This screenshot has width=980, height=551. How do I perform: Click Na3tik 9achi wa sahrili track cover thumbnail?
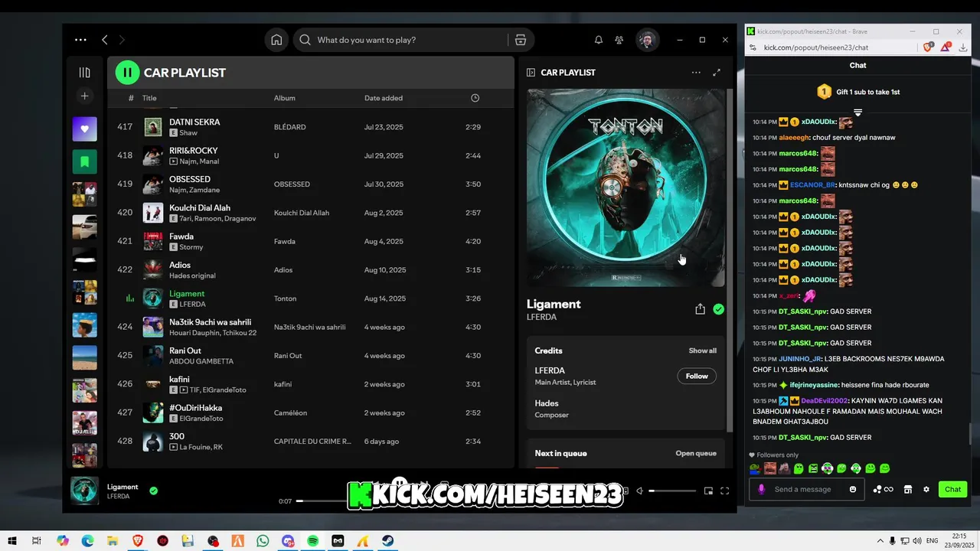click(153, 327)
